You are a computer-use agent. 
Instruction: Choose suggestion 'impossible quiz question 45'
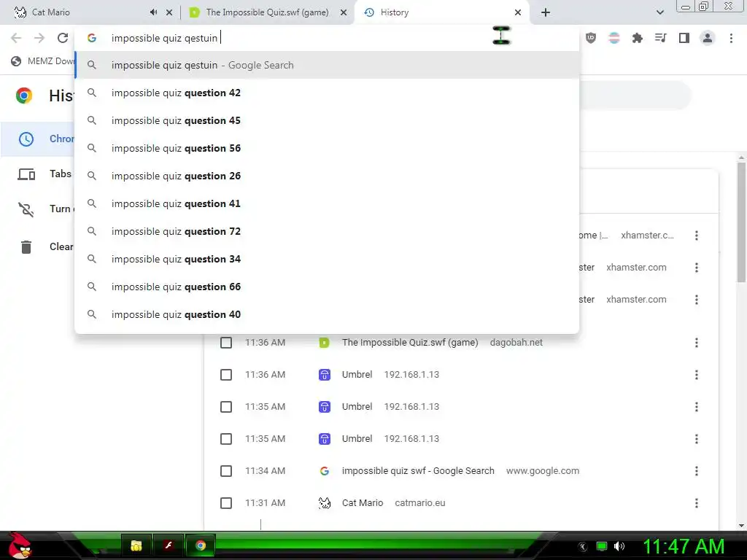[x=327, y=120]
